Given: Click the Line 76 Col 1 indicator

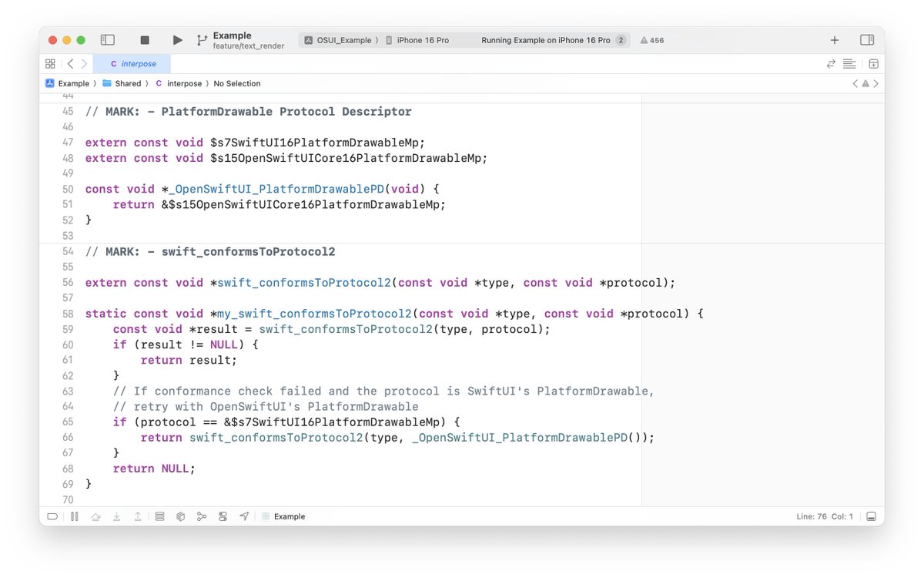Looking at the screenshot, I should pyautogui.click(x=825, y=516).
